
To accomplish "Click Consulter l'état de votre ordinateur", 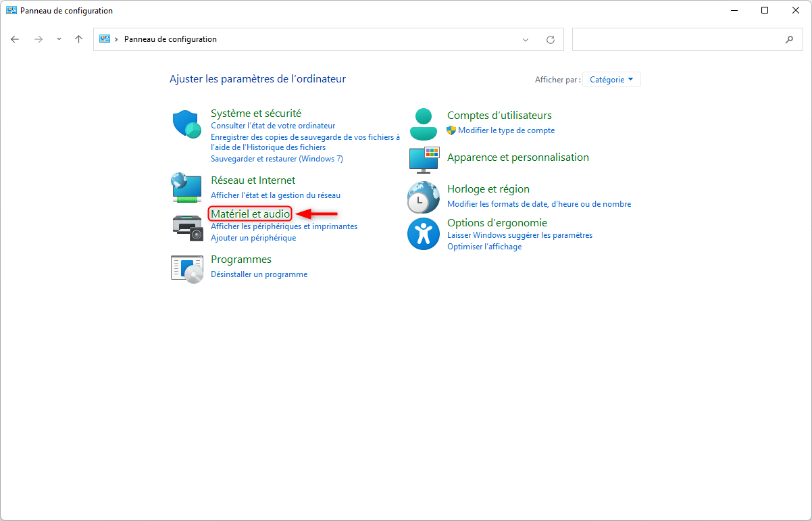I will [x=273, y=126].
